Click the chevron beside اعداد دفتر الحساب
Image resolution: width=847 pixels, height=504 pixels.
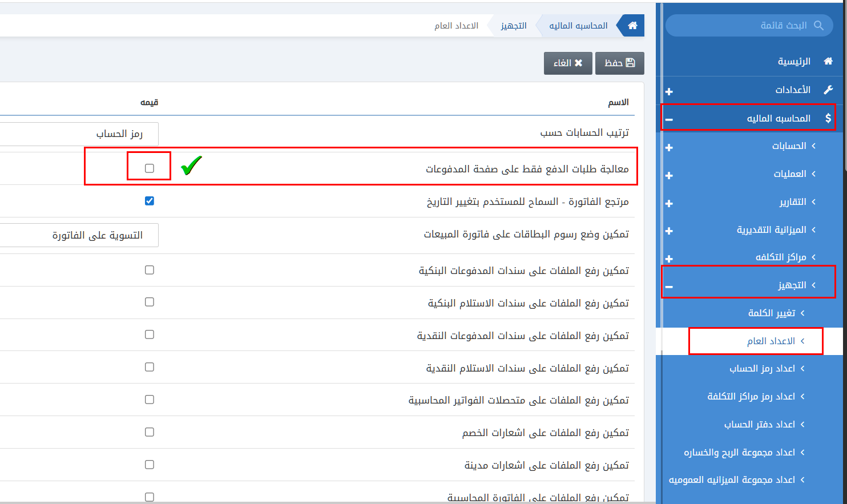(x=802, y=424)
